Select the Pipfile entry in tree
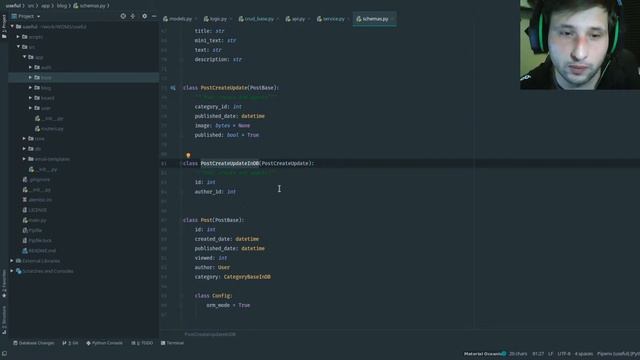Screen dimensions: 640x360 [x=32, y=230]
